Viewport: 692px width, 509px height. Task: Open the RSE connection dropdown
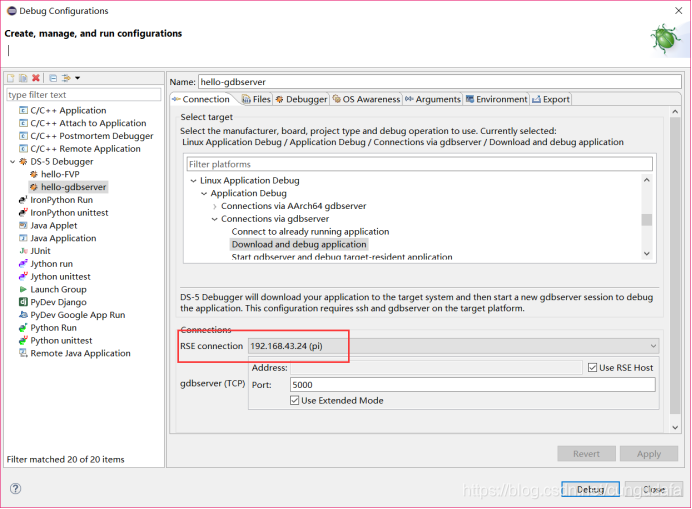click(x=453, y=346)
